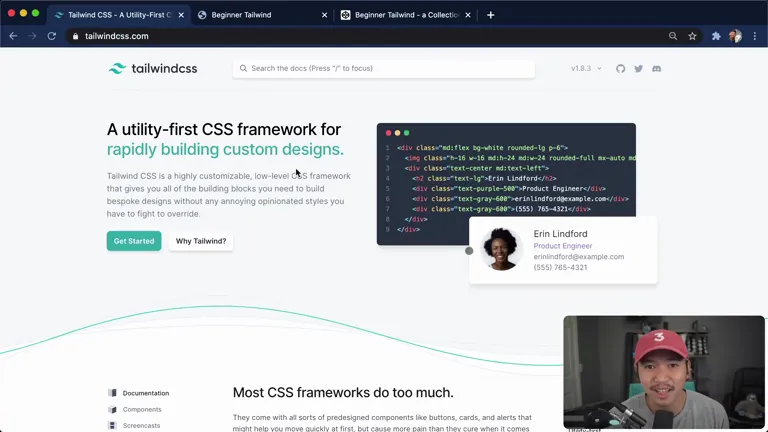
Task: Click the Product Engineer text
Action: (x=563, y=246)
